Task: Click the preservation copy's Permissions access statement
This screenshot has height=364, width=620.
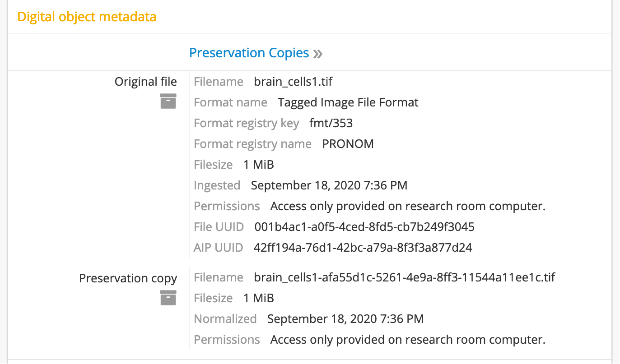Action: [408, 340]
